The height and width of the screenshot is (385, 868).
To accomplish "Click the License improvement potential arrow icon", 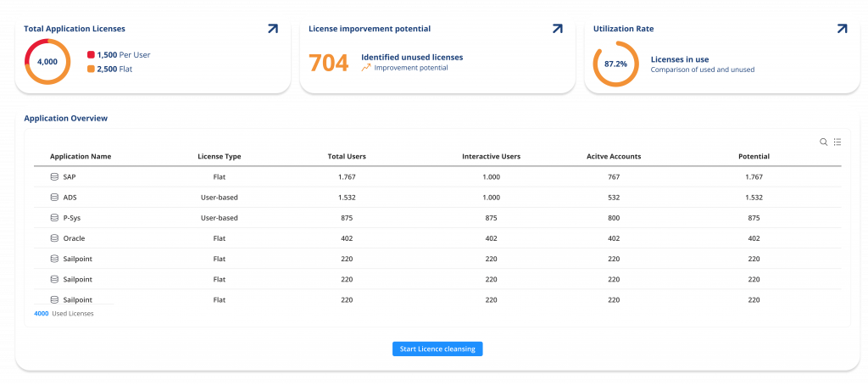I will click(x=557, y=29).
